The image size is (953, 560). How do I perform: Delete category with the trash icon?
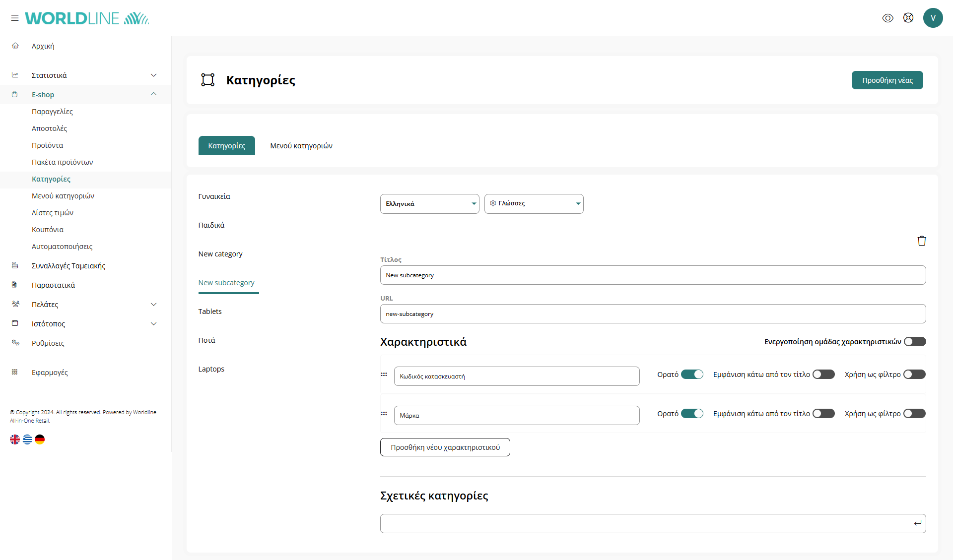pos(921,241)
